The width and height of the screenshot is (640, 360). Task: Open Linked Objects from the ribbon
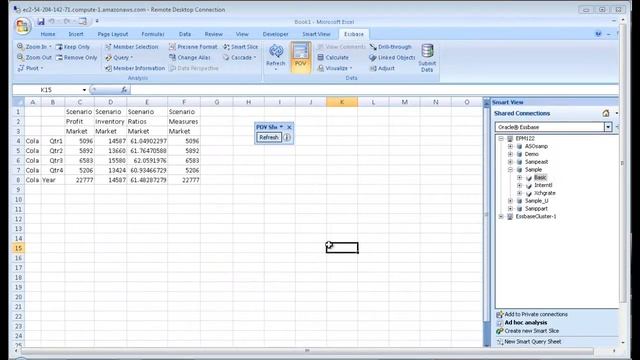point(392,58)
